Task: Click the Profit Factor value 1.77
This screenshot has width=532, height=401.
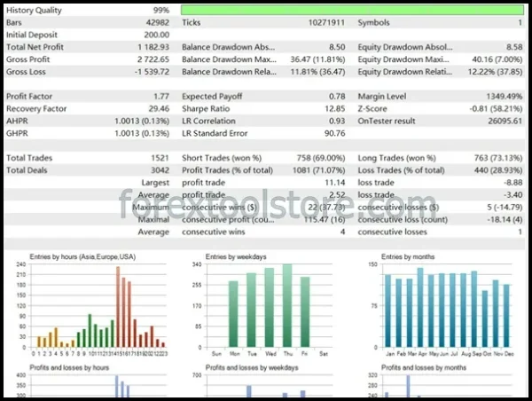Action: pyautogui.click(x=161, y=97)
